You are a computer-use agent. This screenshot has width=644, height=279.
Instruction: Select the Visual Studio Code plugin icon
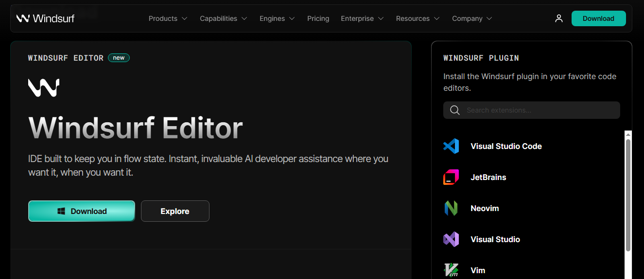[451, 146]
